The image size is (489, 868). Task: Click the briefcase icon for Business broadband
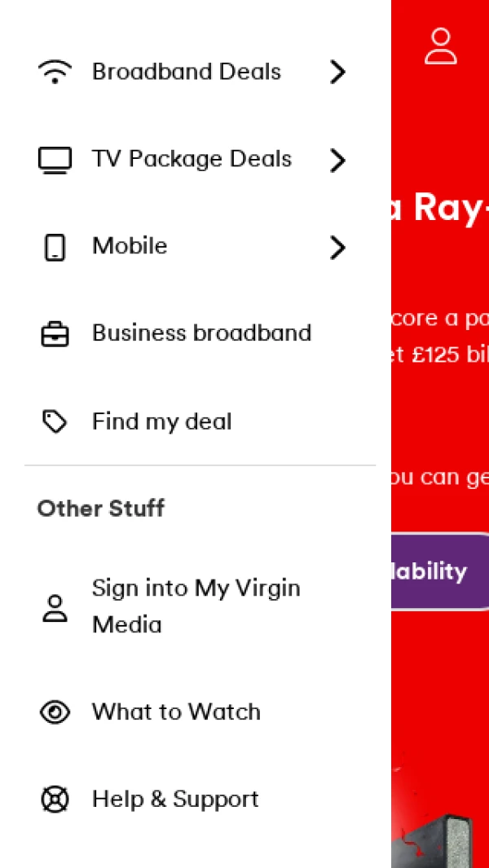point(55,334)
